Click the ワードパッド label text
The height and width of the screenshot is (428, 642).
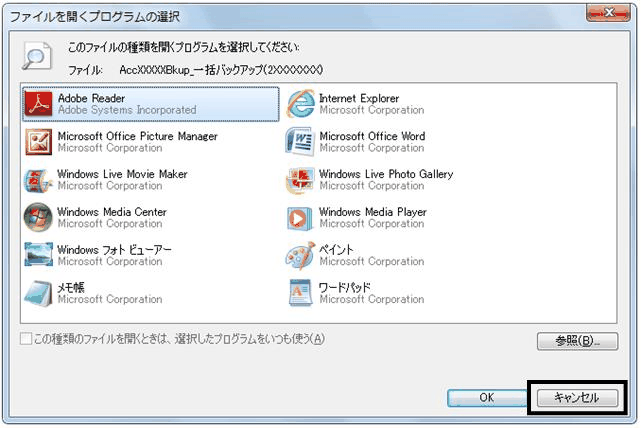point(345,288)
